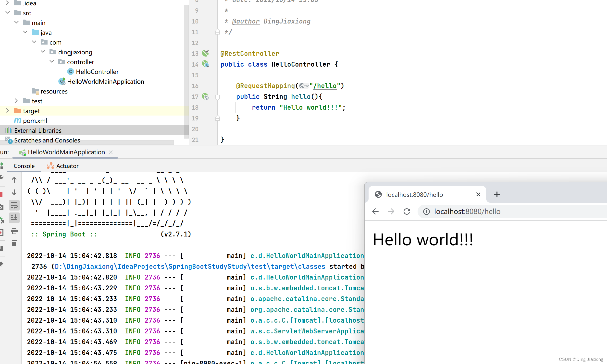Click the HelloController class name in editor
Screen dimensions: 607x364
point(301,64)
